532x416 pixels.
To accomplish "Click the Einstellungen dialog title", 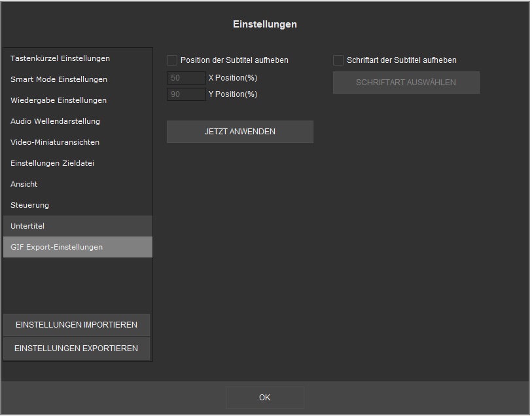I will pyautogui.click(x=265, y=24).
